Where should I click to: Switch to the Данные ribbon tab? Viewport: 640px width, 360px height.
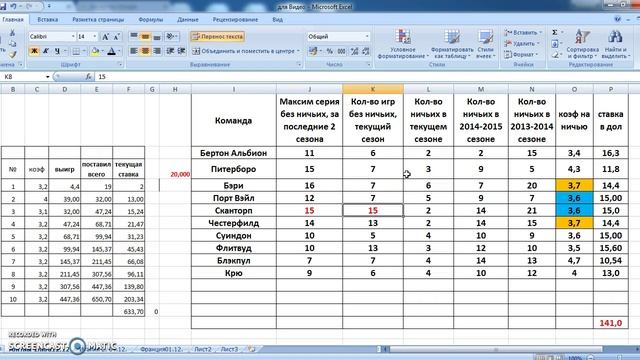click(188, 20)
